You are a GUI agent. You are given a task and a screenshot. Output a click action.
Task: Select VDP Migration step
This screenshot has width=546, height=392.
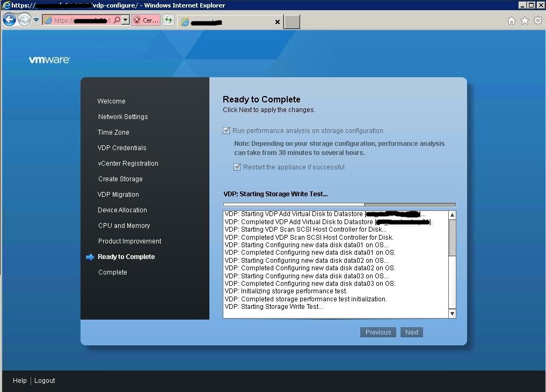click(118, 195)
